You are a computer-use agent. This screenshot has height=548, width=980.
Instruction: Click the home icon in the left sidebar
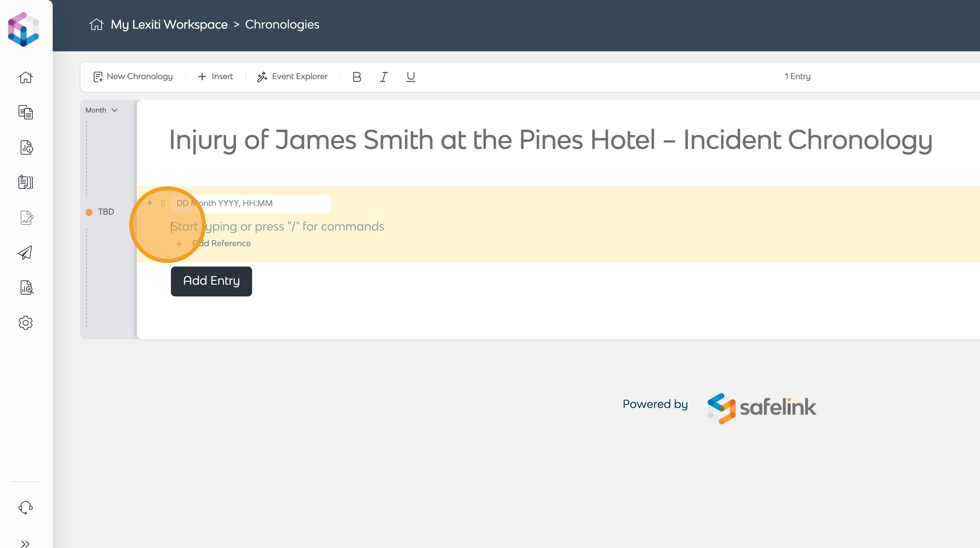click(x=26, y=78)
